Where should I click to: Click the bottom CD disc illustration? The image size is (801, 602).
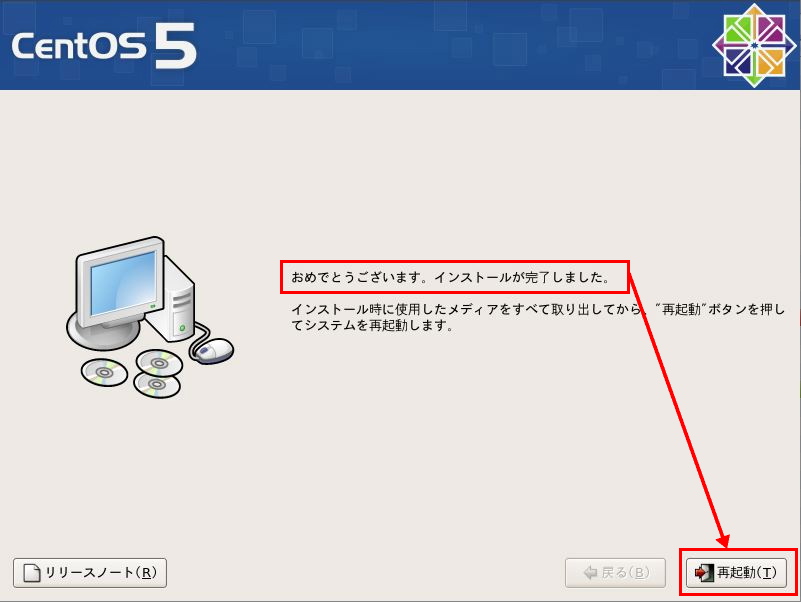pos(157,384)
